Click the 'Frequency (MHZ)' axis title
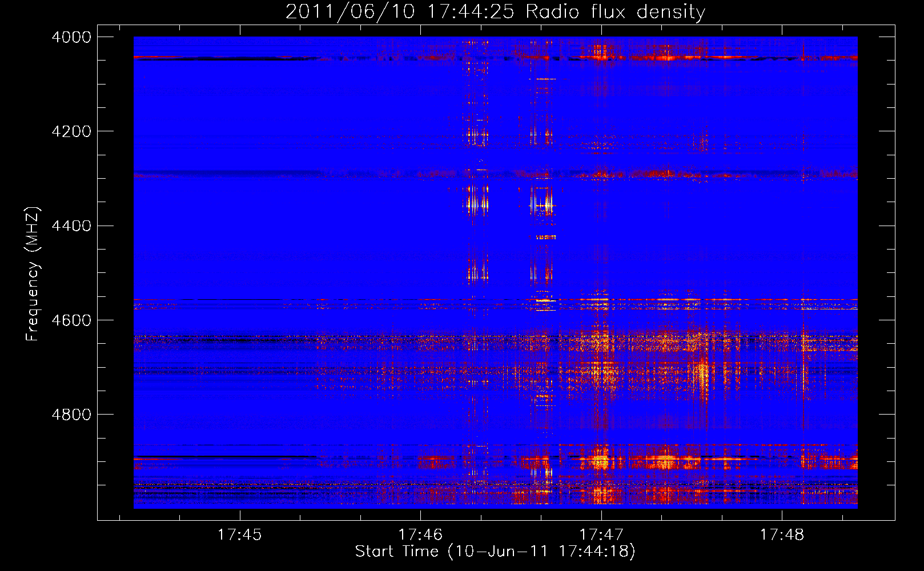Viewport: 924px width, 571px height. pyautogui.click(x=33, y=274)
